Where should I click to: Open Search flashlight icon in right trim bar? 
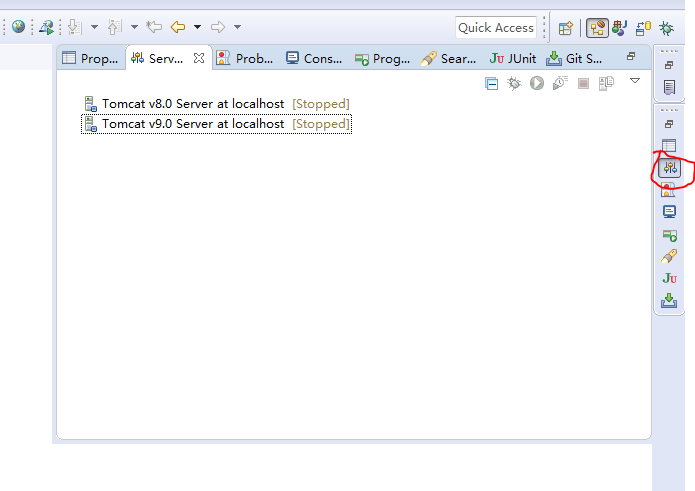point(669,256)
